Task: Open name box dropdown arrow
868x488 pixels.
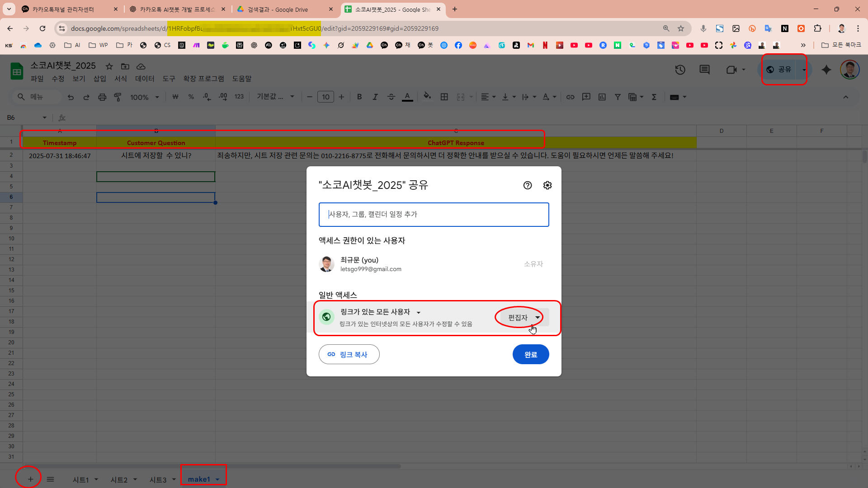Action: [44, 117]
